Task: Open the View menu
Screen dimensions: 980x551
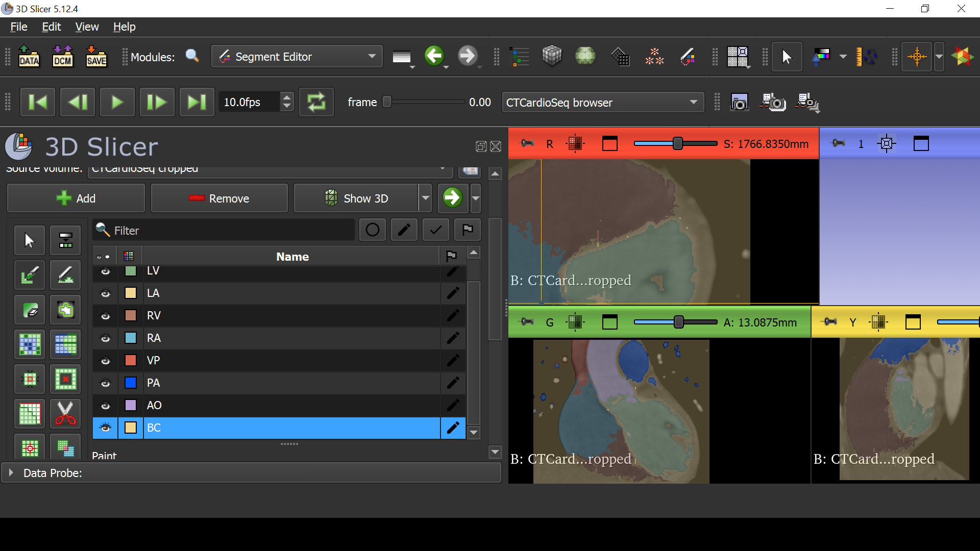Action: tap(87, 27)
